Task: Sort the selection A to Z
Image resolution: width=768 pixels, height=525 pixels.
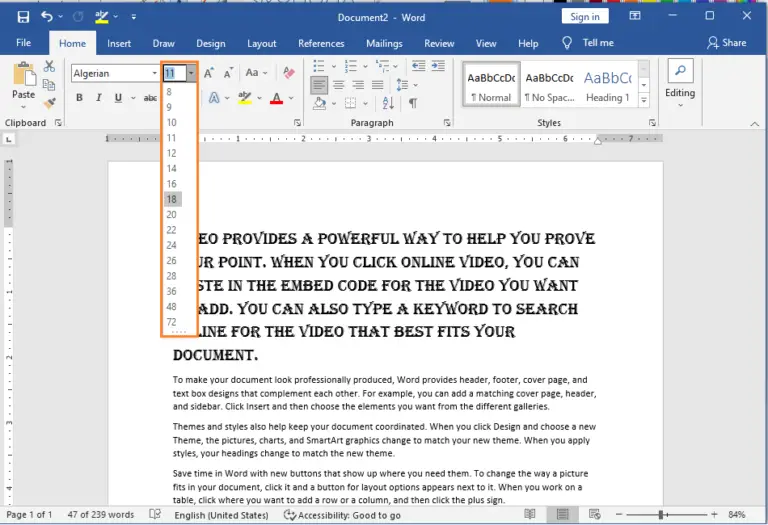Action: click(388, 103)
